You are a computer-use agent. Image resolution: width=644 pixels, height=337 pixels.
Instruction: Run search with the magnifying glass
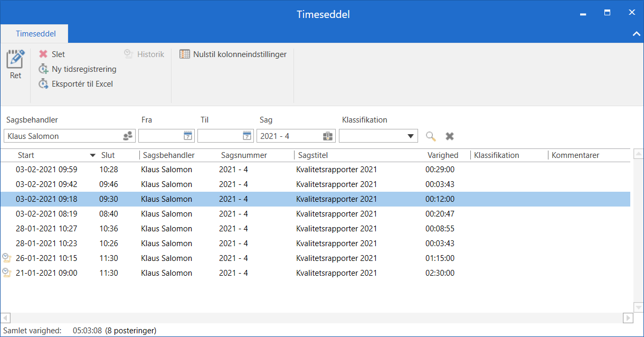(431, 136)
